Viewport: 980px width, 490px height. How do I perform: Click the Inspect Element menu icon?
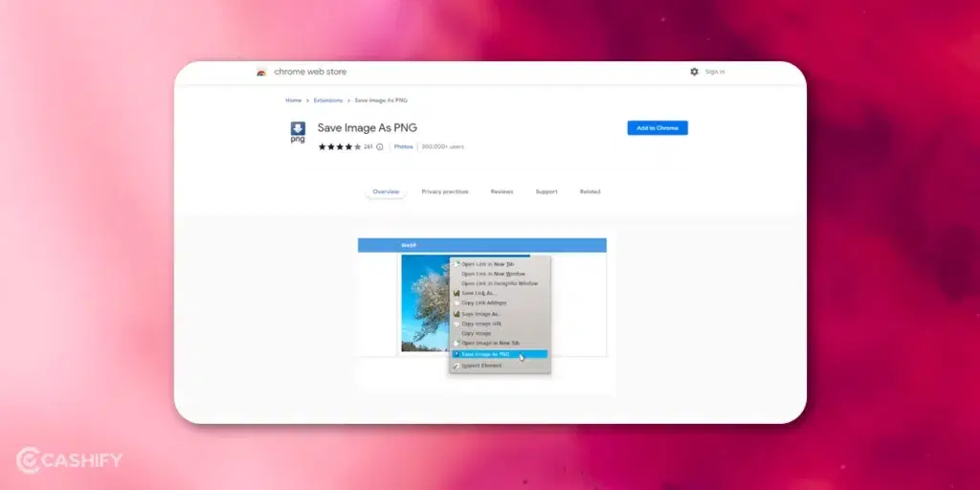[457, 366]
